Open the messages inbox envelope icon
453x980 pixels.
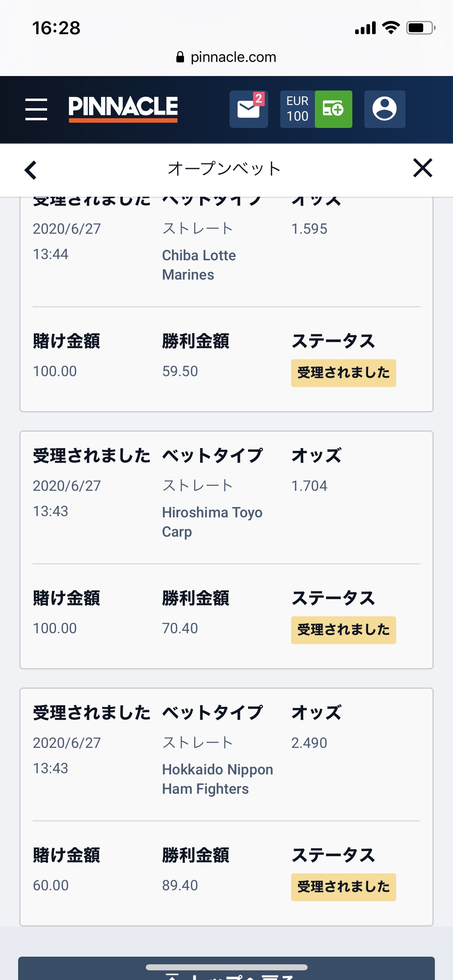[248, 109]
